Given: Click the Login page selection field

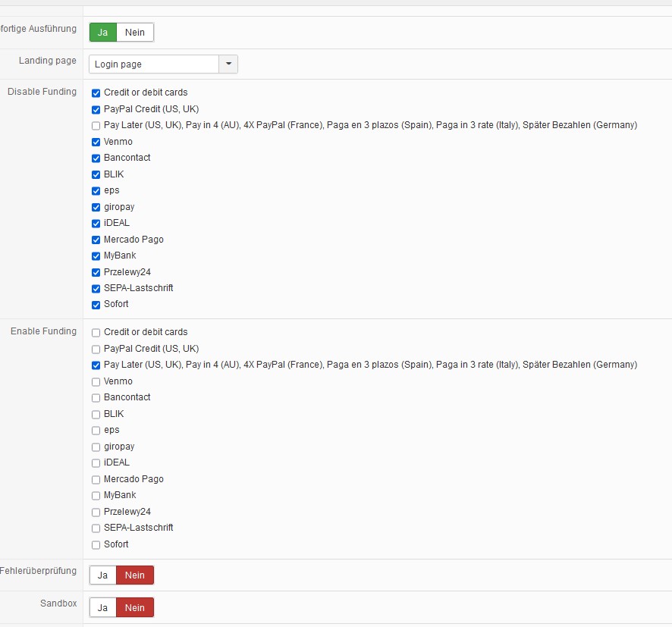Looking at the screenshot, I should pyautogui.click(x=154, y=64).
